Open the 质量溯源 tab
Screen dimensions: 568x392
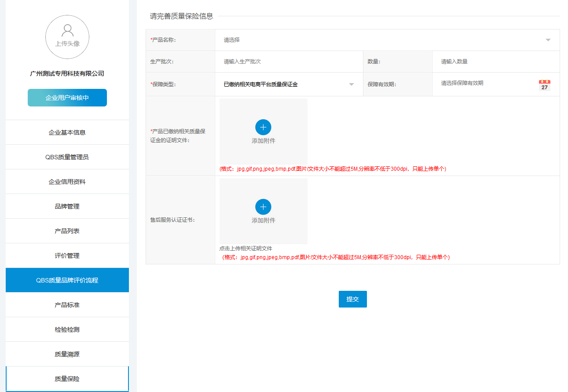(x=67, y=354)
